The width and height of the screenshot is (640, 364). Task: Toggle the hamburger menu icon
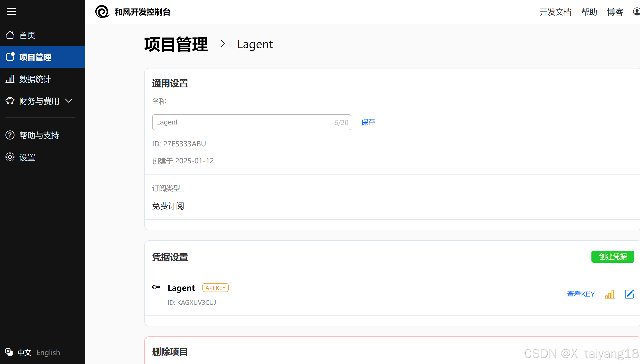coord(11,11)
